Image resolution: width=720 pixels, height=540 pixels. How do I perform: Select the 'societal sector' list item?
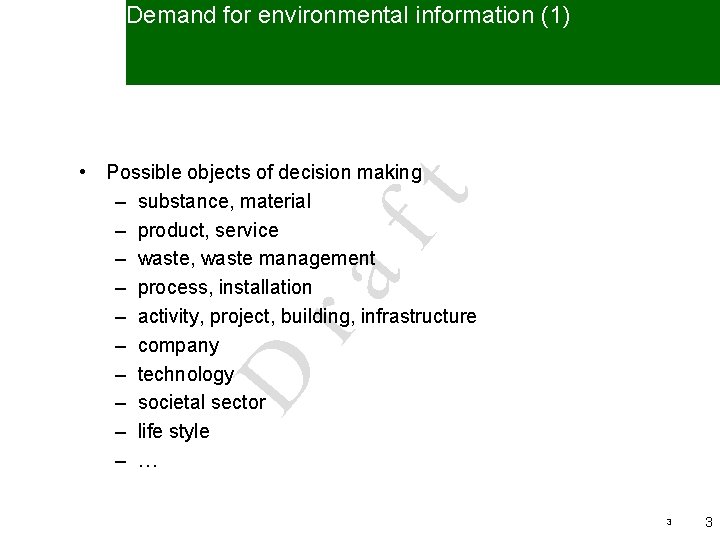tap(201, 403)
